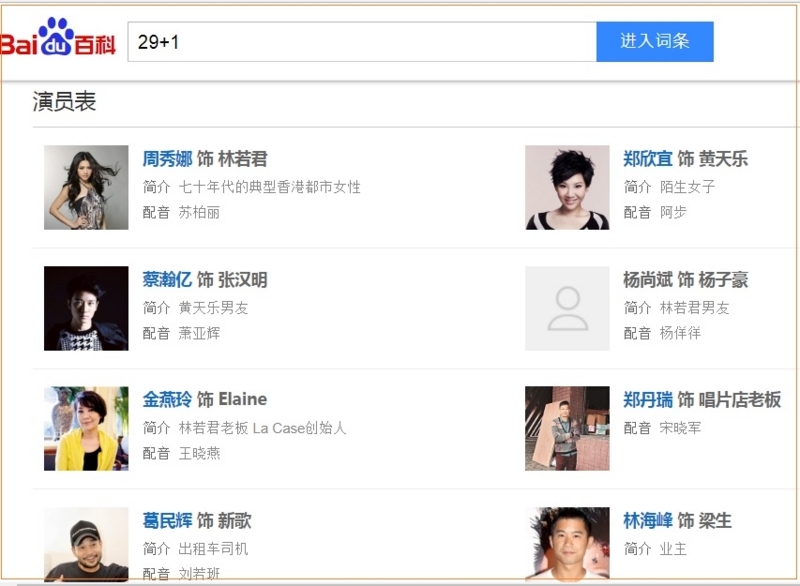800x586 pixels.
Task: Click the text 七十年代的典型香港都市女性
Action: click(269, 187)
